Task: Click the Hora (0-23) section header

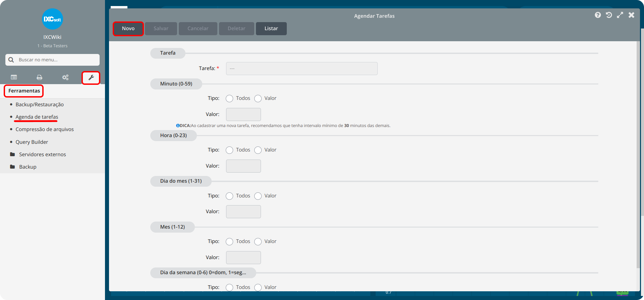Action: click(173, 135)
